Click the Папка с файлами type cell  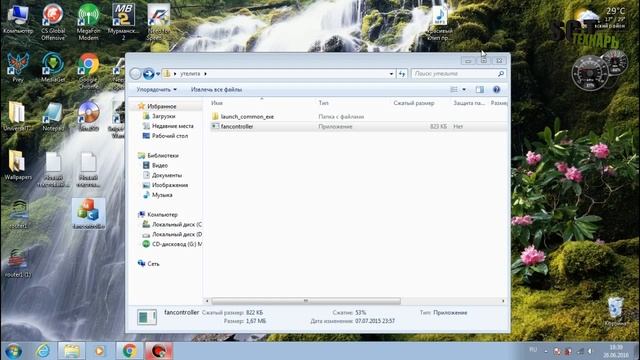click(341, 117)
